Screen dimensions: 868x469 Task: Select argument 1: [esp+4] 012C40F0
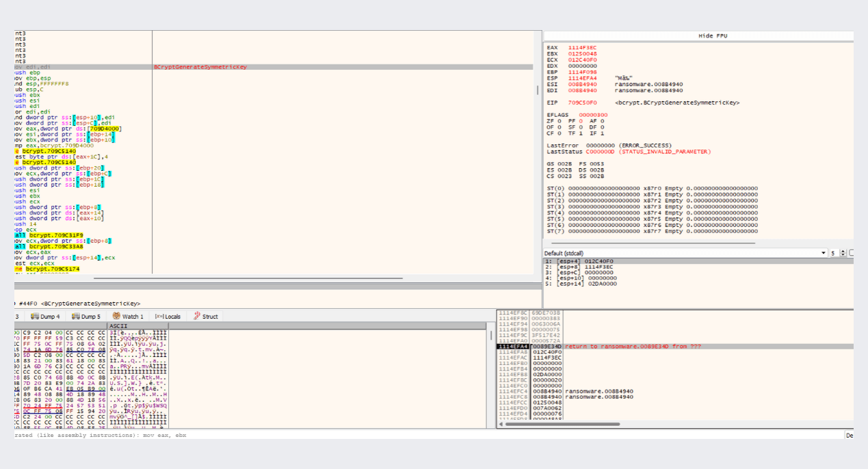click(698, 261)
